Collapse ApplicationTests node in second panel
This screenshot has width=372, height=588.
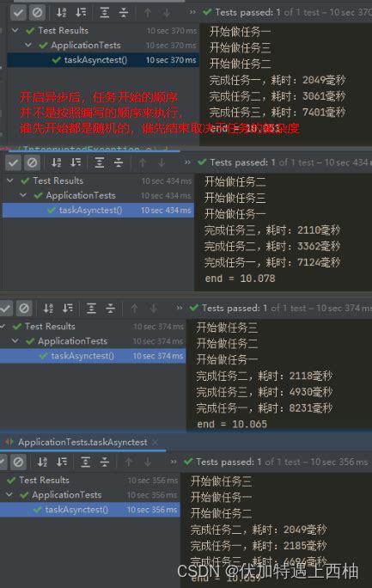23,195
